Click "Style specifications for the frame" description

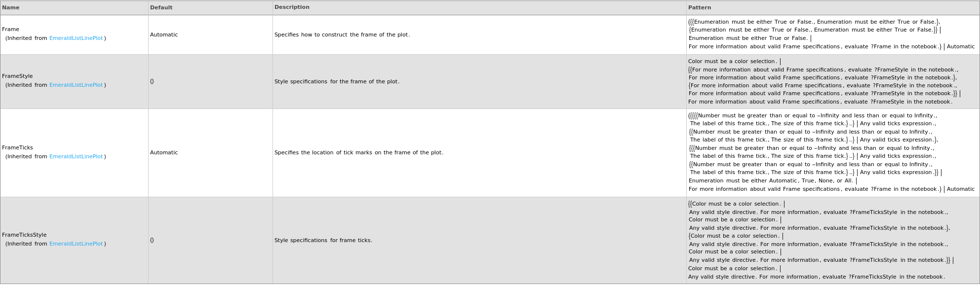(337, 82)
